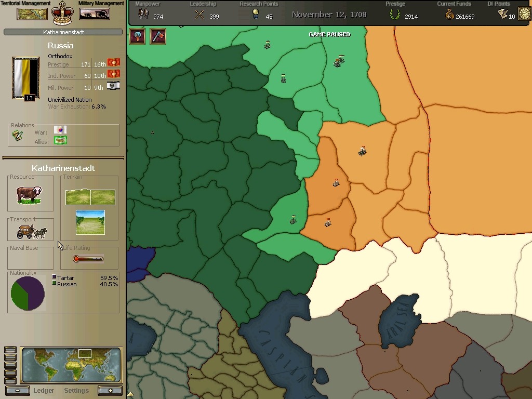Click the Tartar purple legend swatch
The image size is (532, 399).
click(54, 277)
